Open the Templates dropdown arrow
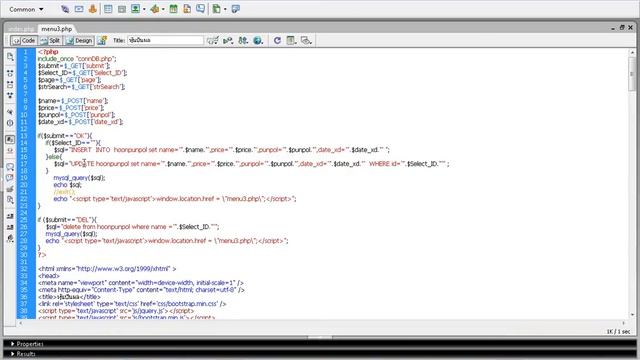This screenshot has height=360, width=640. coord(225,9)
